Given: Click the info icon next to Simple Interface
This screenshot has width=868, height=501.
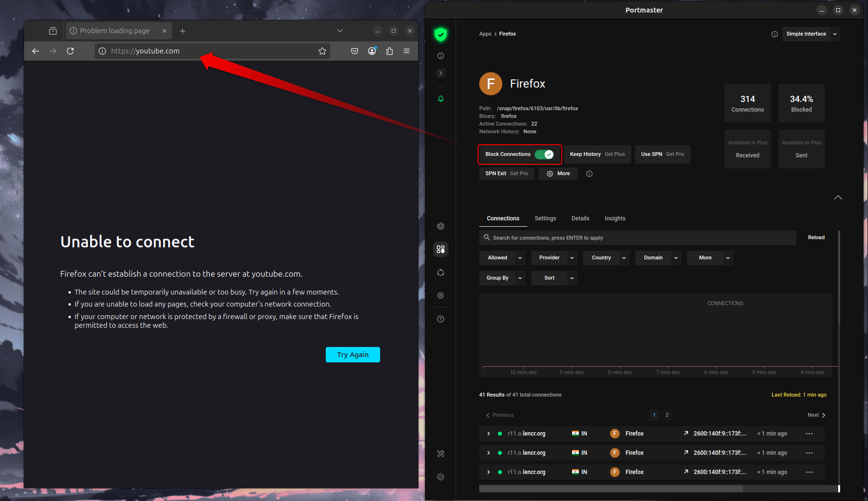Looking at the screenshot, I should point(775,34).
